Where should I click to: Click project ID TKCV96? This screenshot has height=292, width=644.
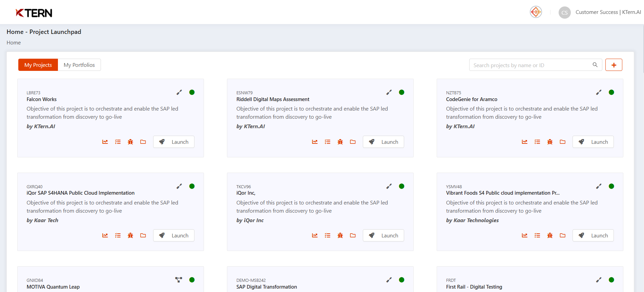[x=244, y=187]
